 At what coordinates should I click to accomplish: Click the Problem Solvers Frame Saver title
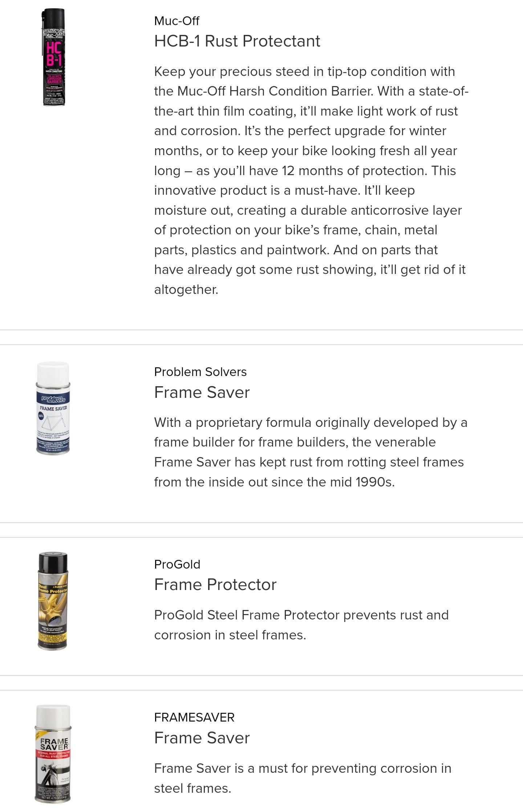[x=202, y=392]
